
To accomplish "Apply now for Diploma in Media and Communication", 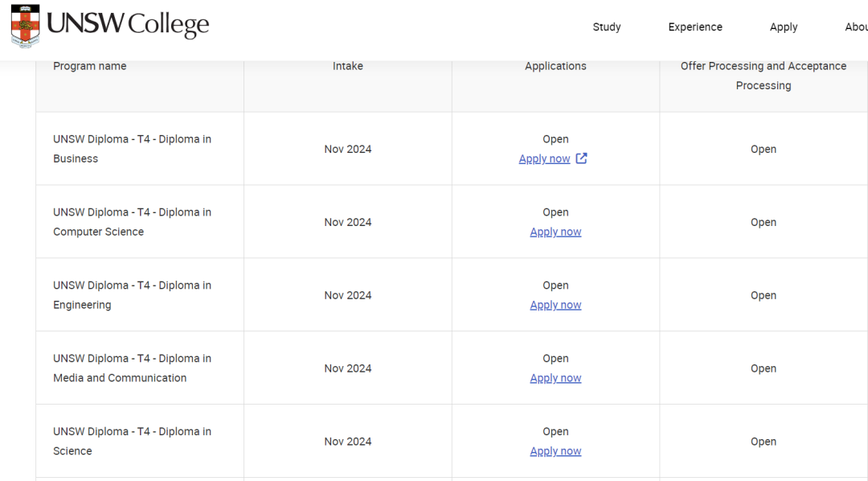I will point(555,379).
